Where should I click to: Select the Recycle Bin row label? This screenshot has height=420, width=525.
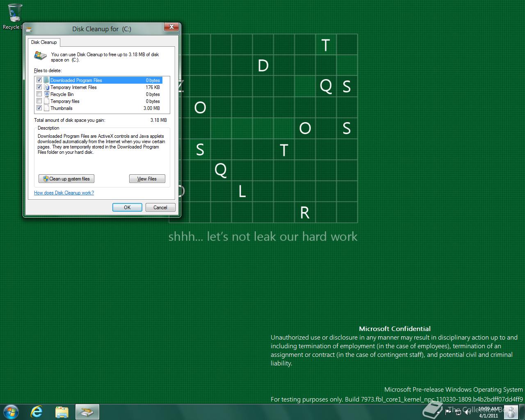tap(62, 94)
